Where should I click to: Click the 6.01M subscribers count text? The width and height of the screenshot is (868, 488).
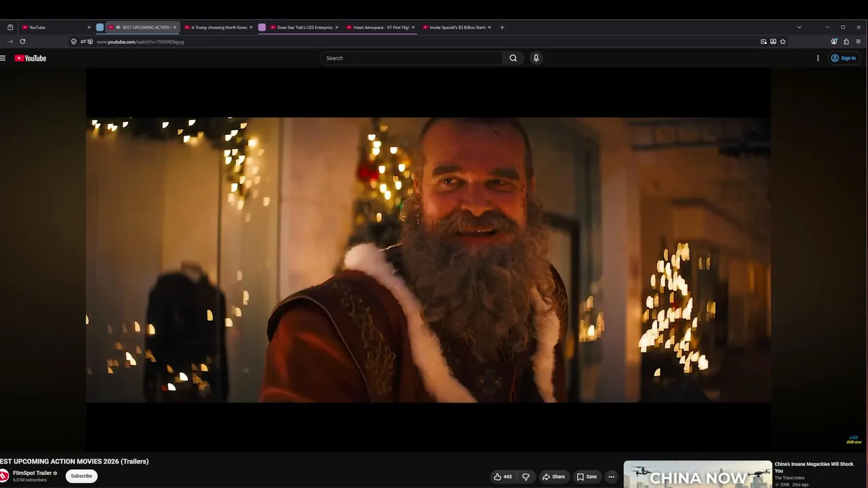pos(30,480)
